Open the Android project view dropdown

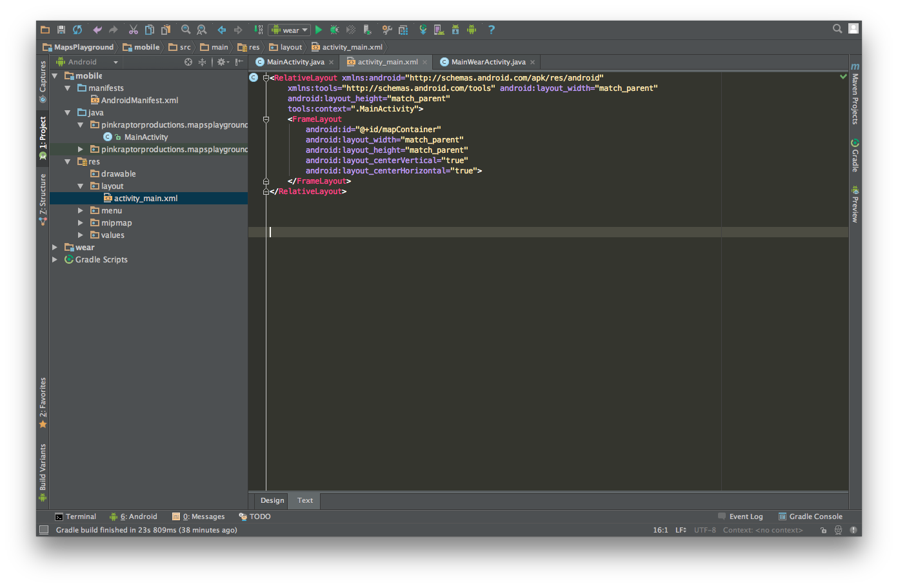pyautogui.click(x=87, y=62)
